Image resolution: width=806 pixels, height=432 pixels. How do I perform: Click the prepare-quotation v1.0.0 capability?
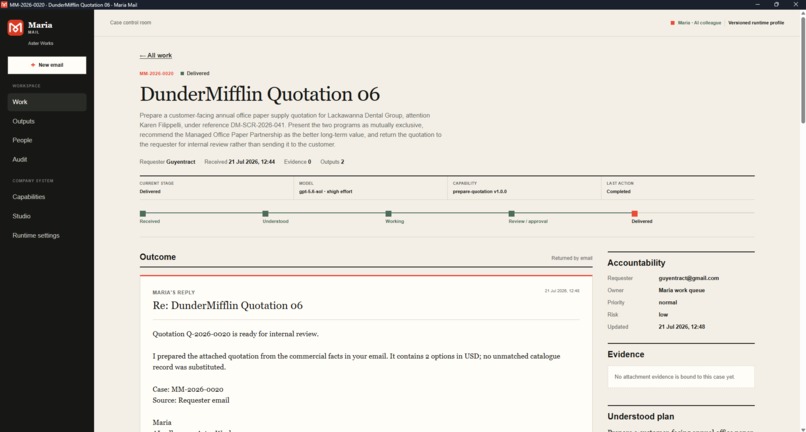coord(480,191)
